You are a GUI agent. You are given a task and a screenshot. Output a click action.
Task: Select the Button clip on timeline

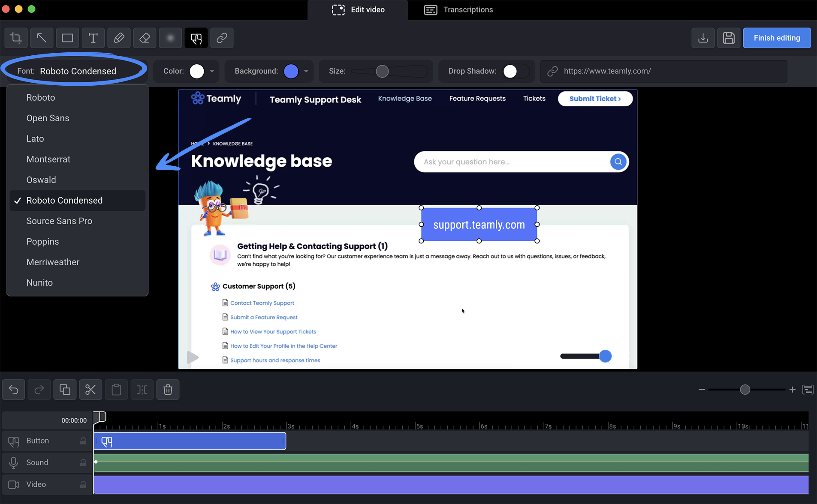(190, 441)
